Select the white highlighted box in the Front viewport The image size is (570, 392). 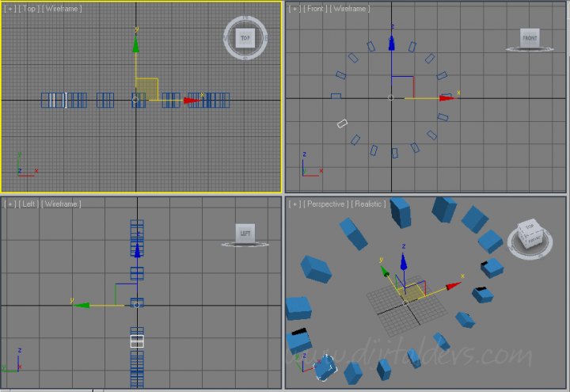pos(342,124)
